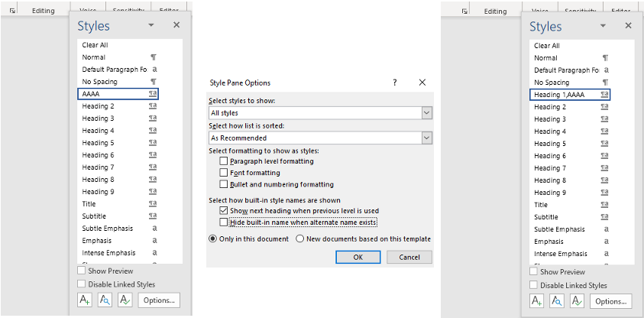Toggle Show Preview in right Styles pane
644x318 pixels.
click(533, 271)
